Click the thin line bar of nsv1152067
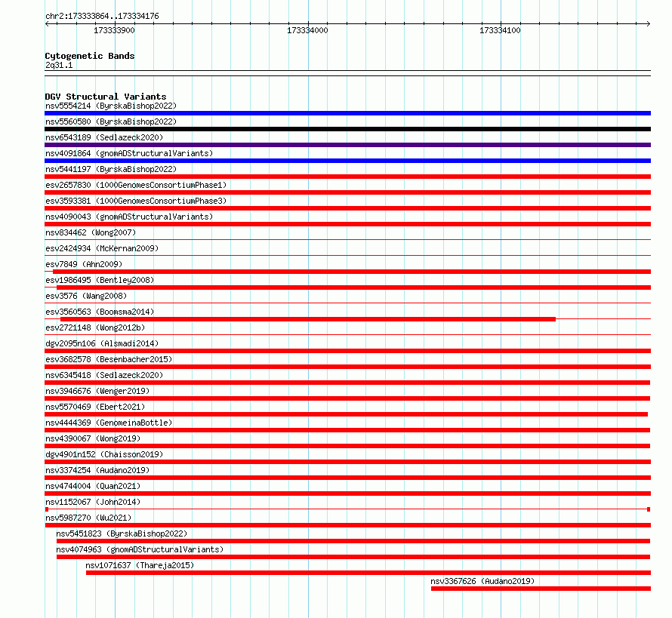This screenshot has height=618, width=672. (347, 509)
